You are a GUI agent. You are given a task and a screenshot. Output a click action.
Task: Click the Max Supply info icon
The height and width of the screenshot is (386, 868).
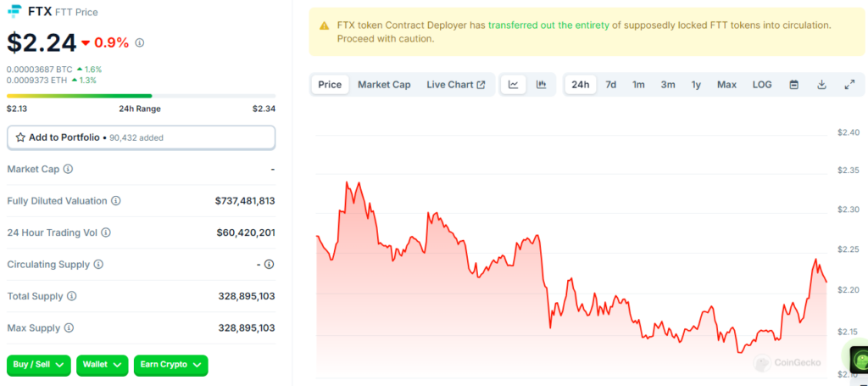coord(69,328)
